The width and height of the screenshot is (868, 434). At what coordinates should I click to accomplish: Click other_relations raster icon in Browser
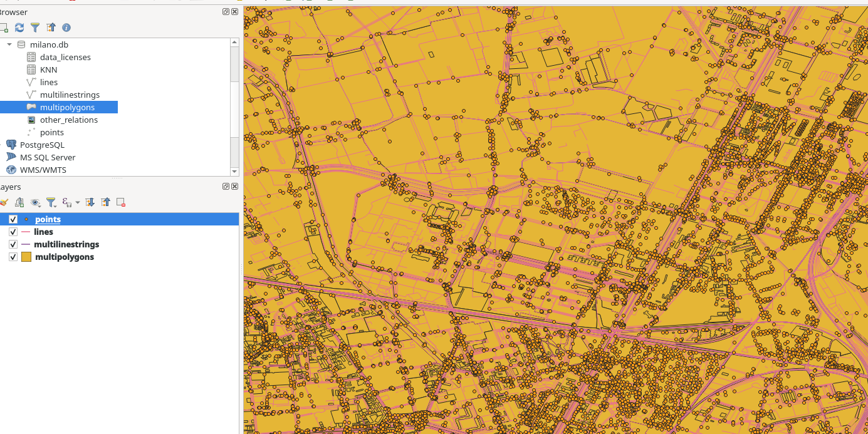click(31, 120)
